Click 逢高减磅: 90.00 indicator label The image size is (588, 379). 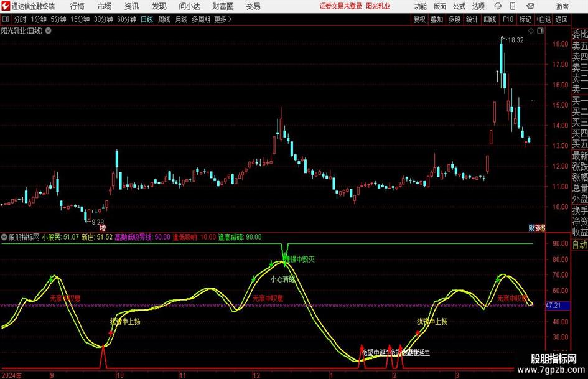[240, 237]
